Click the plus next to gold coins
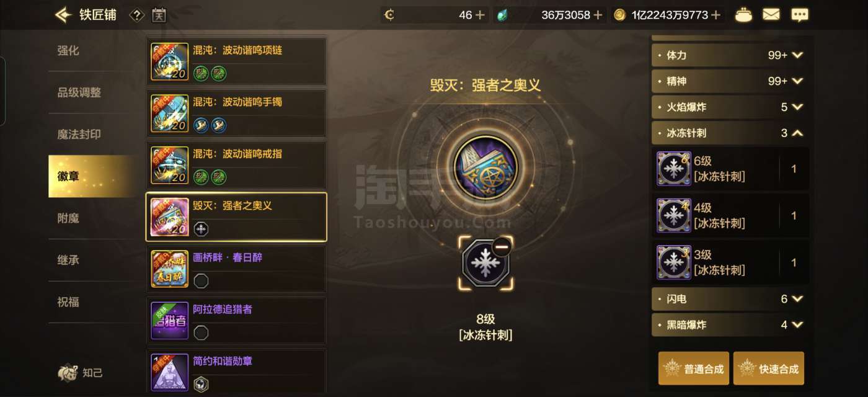This screenshot has height=397, width=868. 716,15
